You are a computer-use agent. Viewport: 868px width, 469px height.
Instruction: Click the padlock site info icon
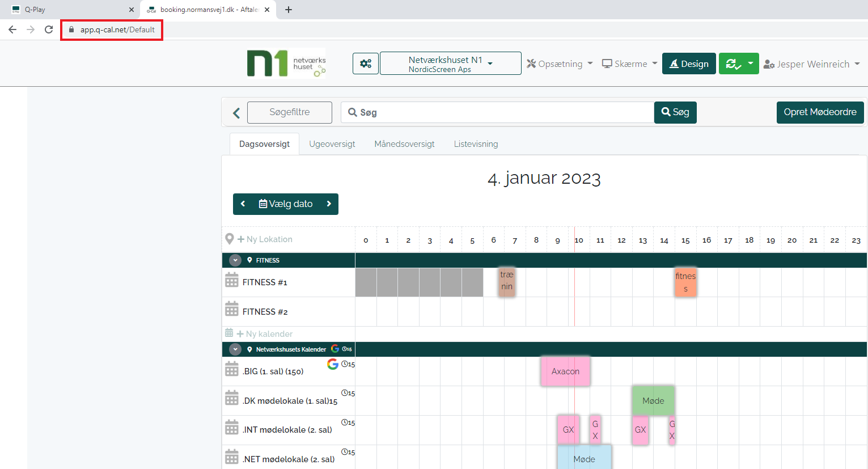(x=71, y=29)
